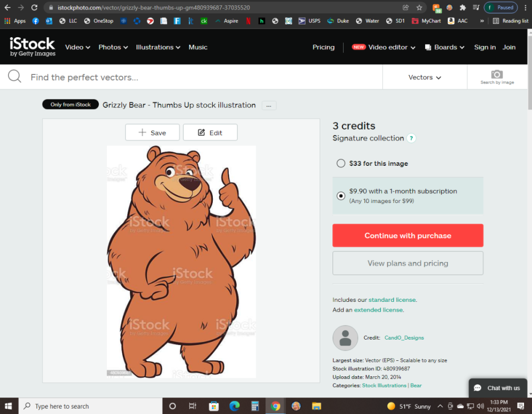The image size is (532, 414).
Task: Select the $33 for this image option
Action: [341, 164]
